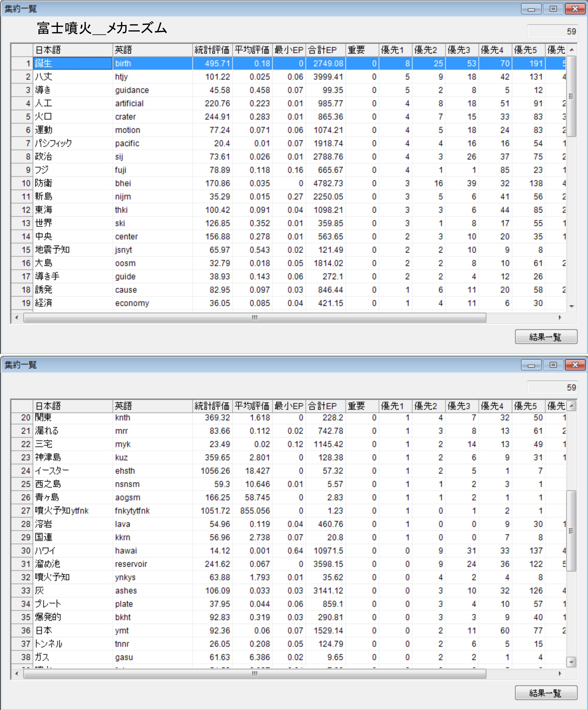Click 合計EP header in upper table
The height and width of the screenshot is (710, 588).
[x=325, y=50]
